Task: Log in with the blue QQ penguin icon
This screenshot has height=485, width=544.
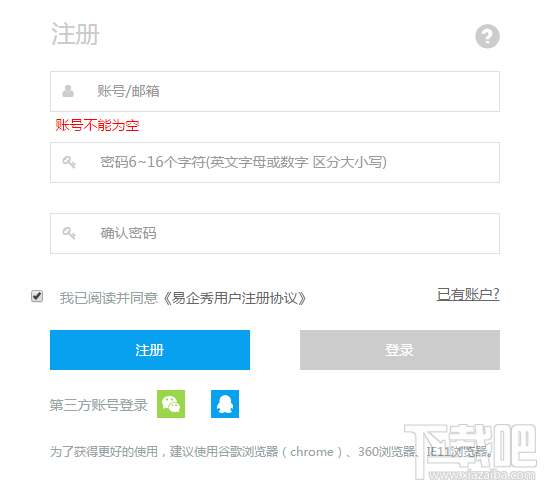Action: coord(225,404)
